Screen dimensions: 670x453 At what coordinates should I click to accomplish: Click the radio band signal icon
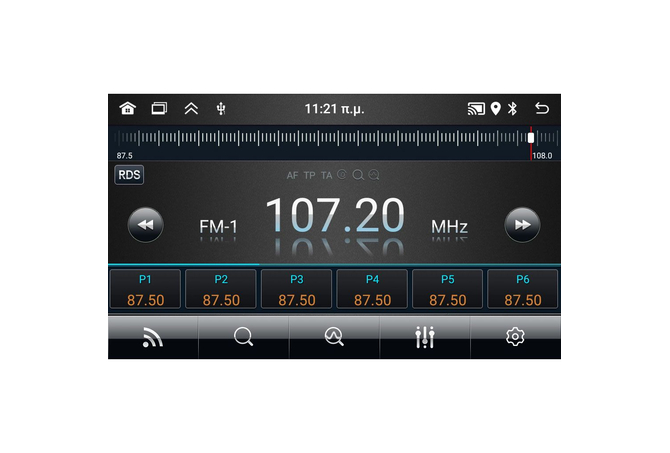[152, 338]
